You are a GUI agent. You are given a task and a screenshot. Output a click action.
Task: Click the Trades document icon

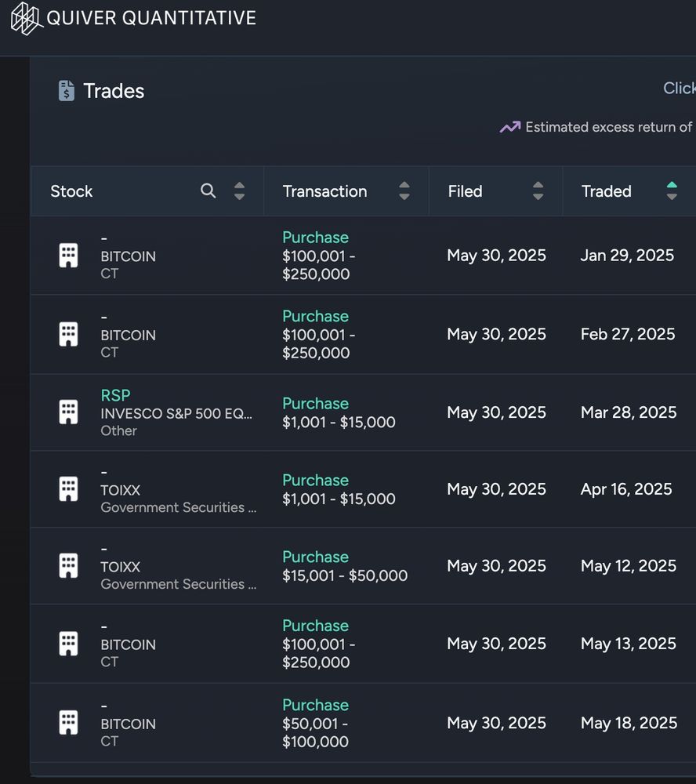(x=67, y=91)
